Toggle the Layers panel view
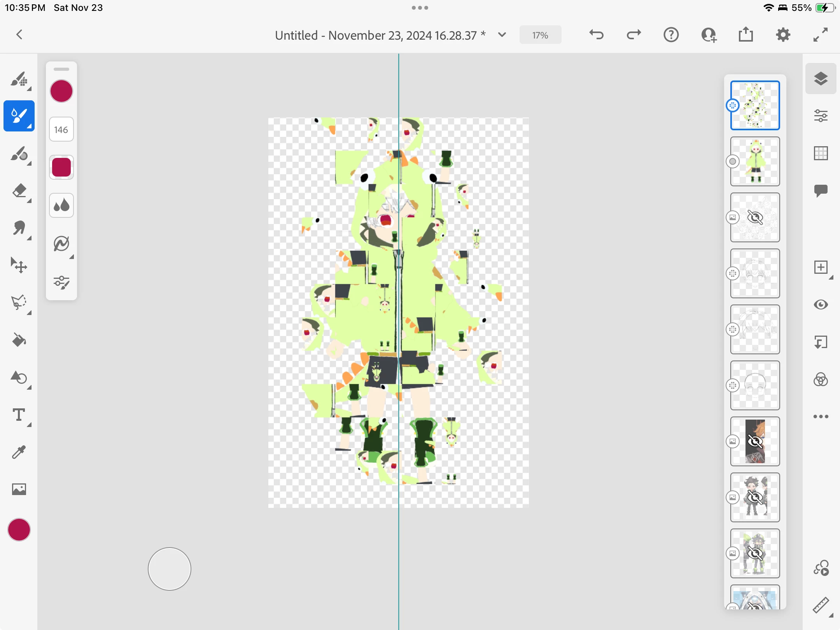Viewport: 840px width, 630px height. (x=821, y=79)
